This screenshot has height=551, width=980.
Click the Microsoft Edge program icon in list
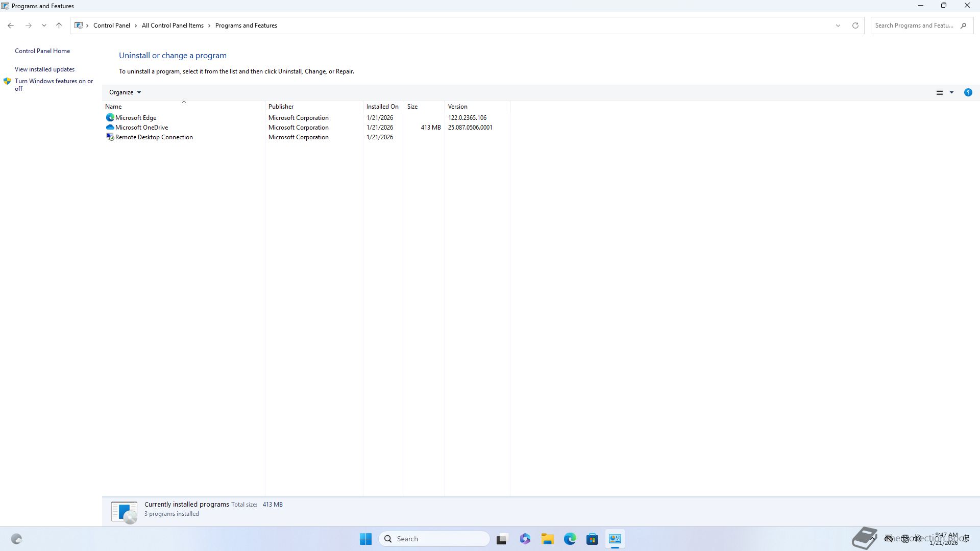110,118
